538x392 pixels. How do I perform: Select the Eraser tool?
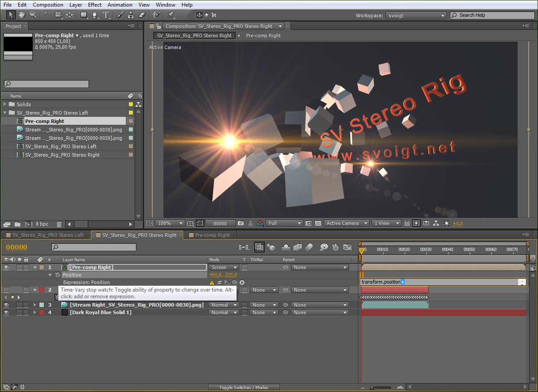[x=142, y=15]
